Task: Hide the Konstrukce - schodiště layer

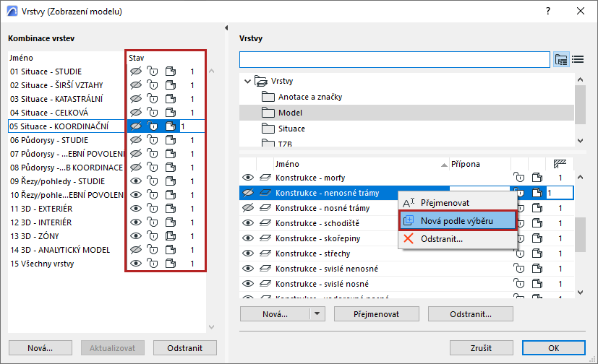Action: point(248,223)
